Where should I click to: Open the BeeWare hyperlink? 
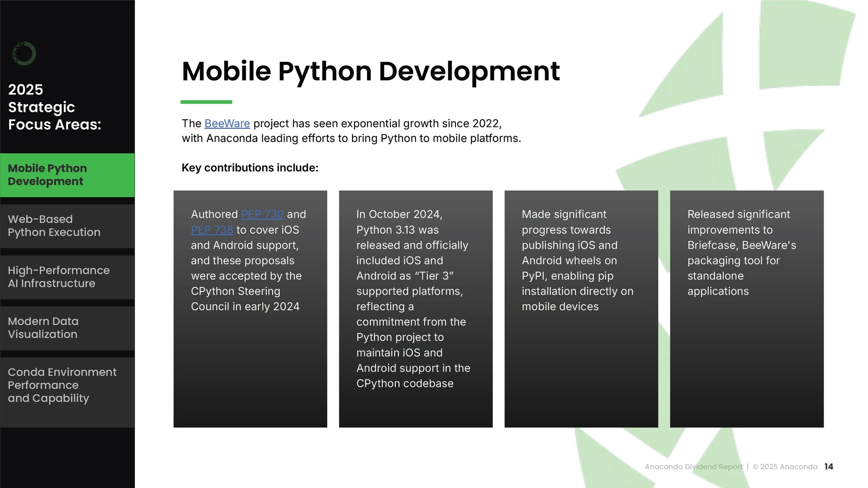227,124
